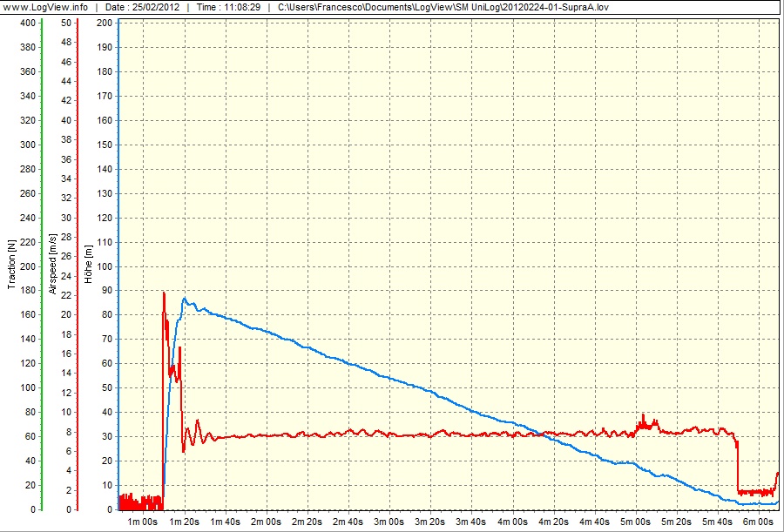This screenshot has height=532, width=784.
Task: Click the www.LogView.info header text
Action: (x=46, y=7)
